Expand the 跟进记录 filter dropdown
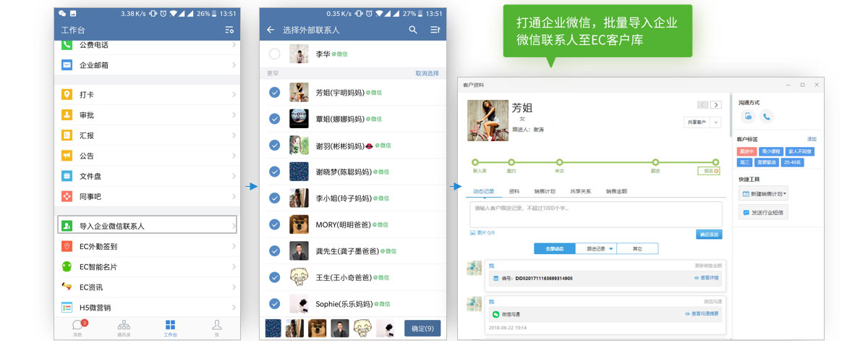Viewport: 868px width, 341px height. tap(611, 248)
